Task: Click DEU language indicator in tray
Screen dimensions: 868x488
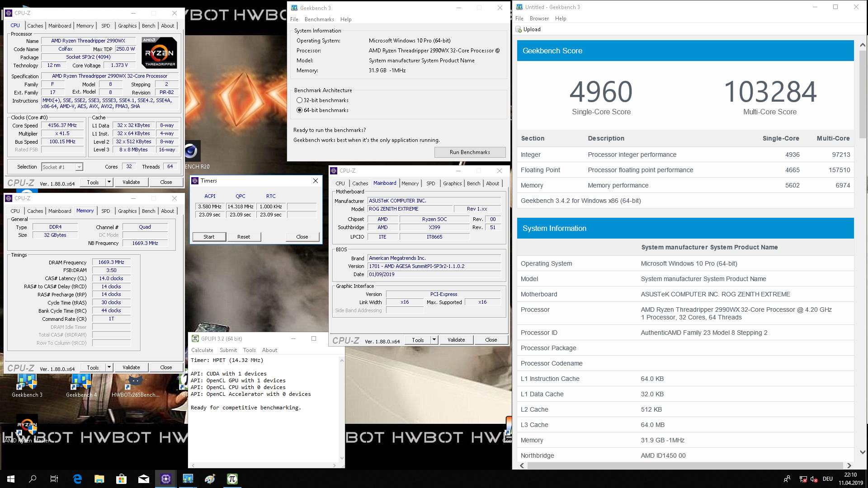Action: coord(828,479)
